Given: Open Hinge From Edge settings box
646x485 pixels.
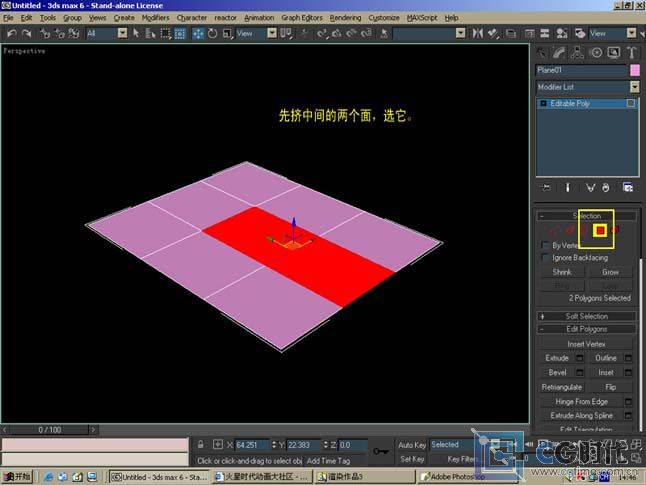Looking at the screenshot, I should [628, 401].
